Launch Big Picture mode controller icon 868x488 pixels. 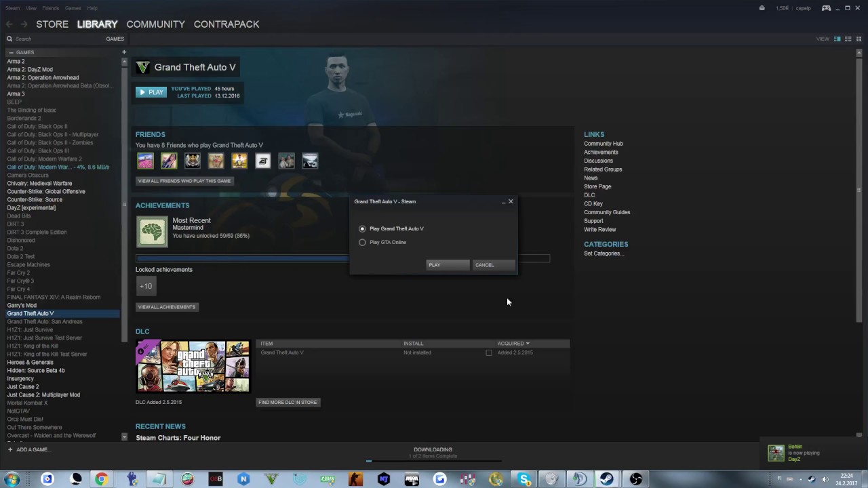coord(826,8)
